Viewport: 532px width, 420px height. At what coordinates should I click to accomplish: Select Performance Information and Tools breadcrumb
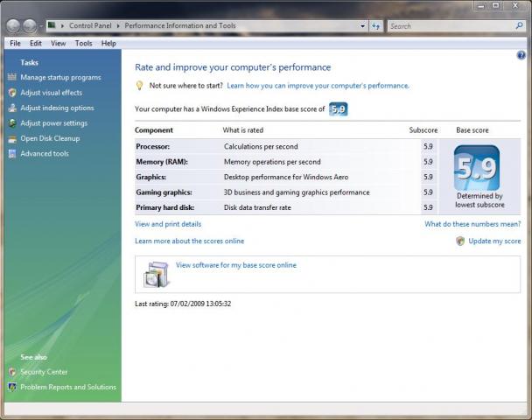click(180, 25)
